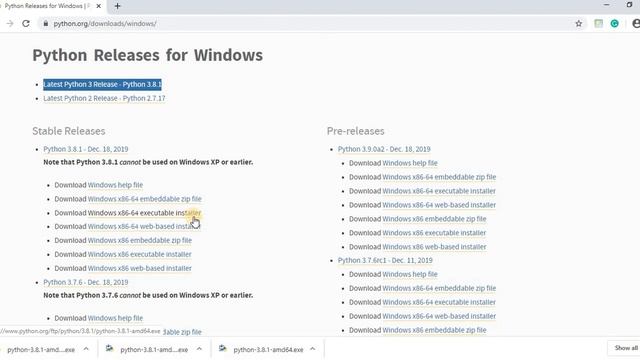The height and width of the screenshot is (360, 640).
Task: View site info via padlock icon
Action: (46, 24)
